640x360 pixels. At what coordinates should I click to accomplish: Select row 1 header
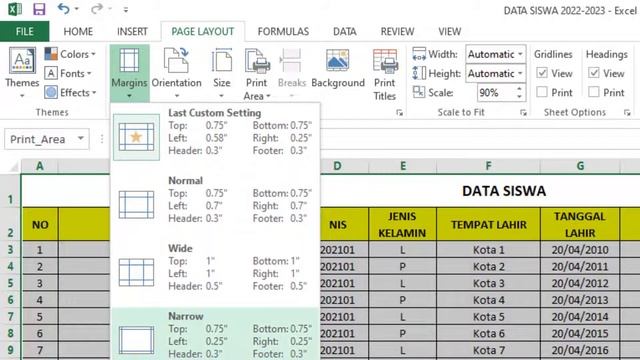tap(10, 191)
